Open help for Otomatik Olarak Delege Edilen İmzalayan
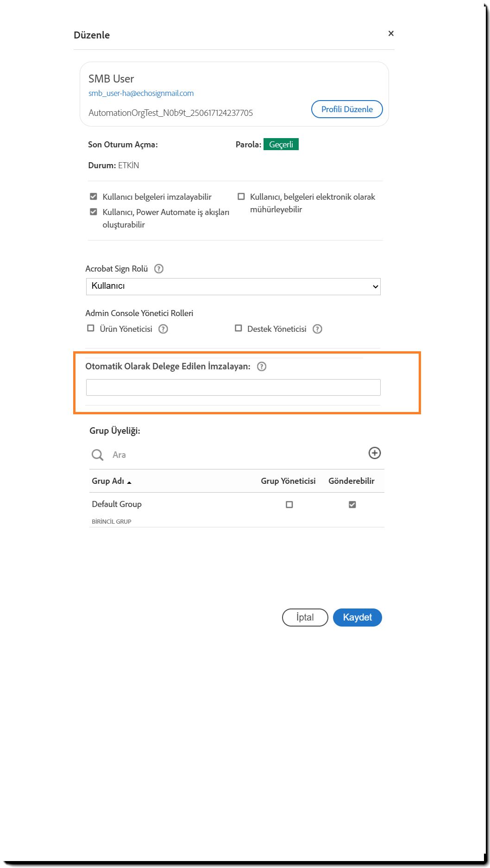The height and width of the screenshot is (868, 490). pos(262,367)
